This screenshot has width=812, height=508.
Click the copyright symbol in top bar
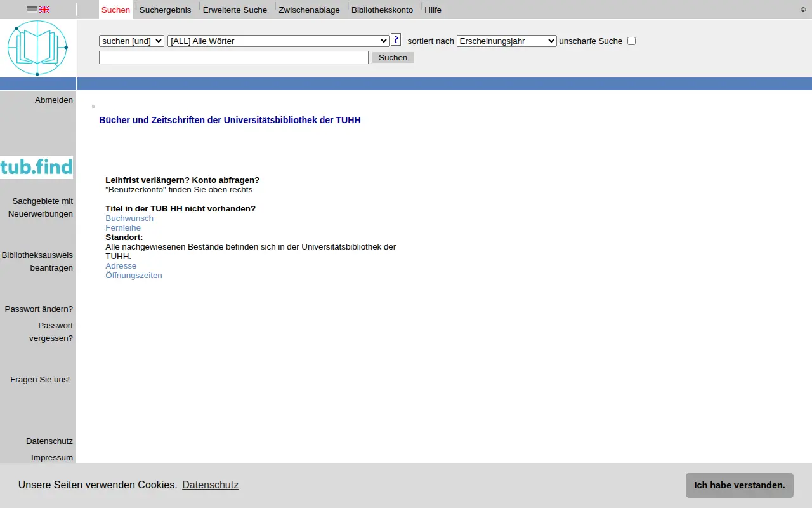803,10
